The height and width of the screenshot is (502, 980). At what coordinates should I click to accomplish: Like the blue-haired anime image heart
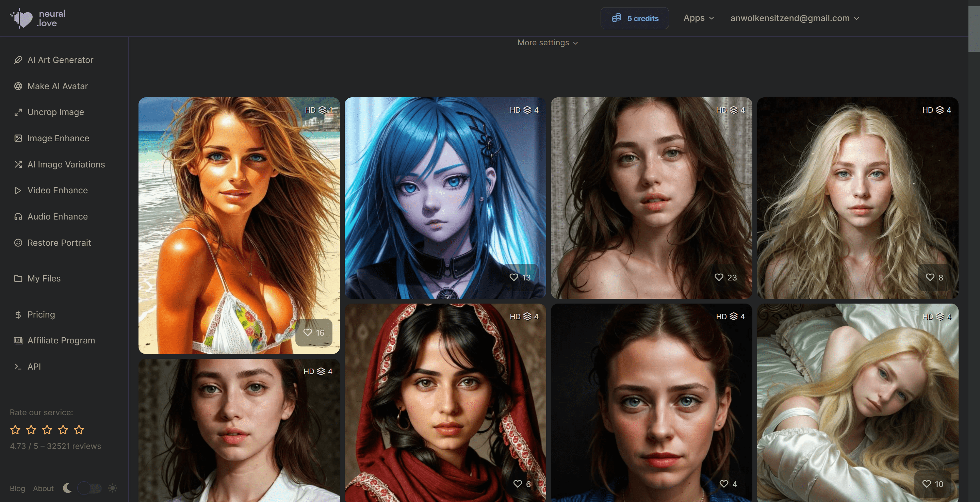pyautogui.click(x=514, y=277)
